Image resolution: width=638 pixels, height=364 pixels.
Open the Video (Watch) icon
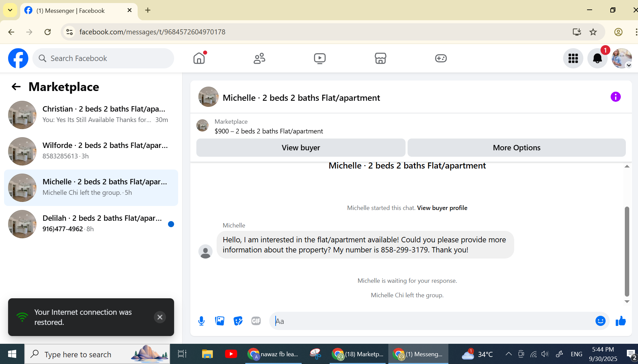coord(320,58)
